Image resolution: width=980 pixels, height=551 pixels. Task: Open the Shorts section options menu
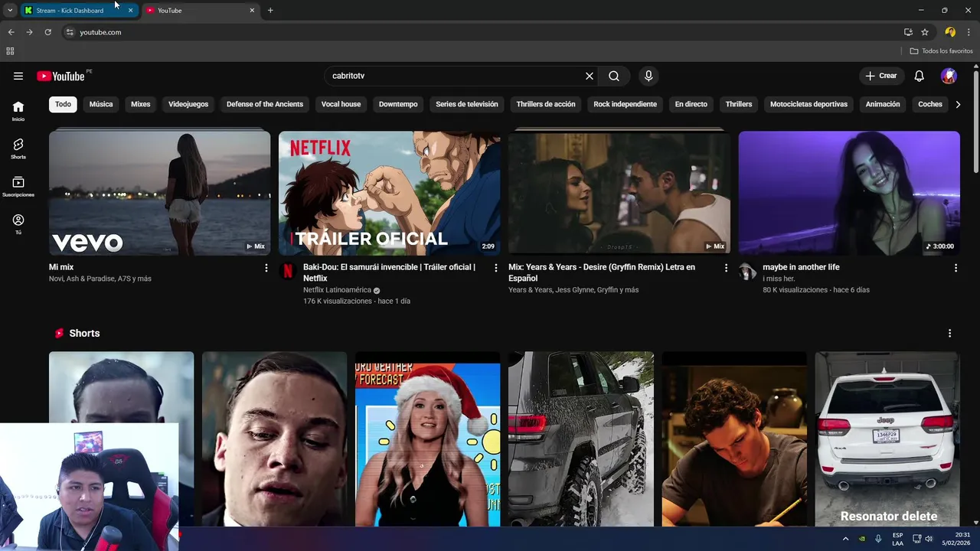pos(949,334)
